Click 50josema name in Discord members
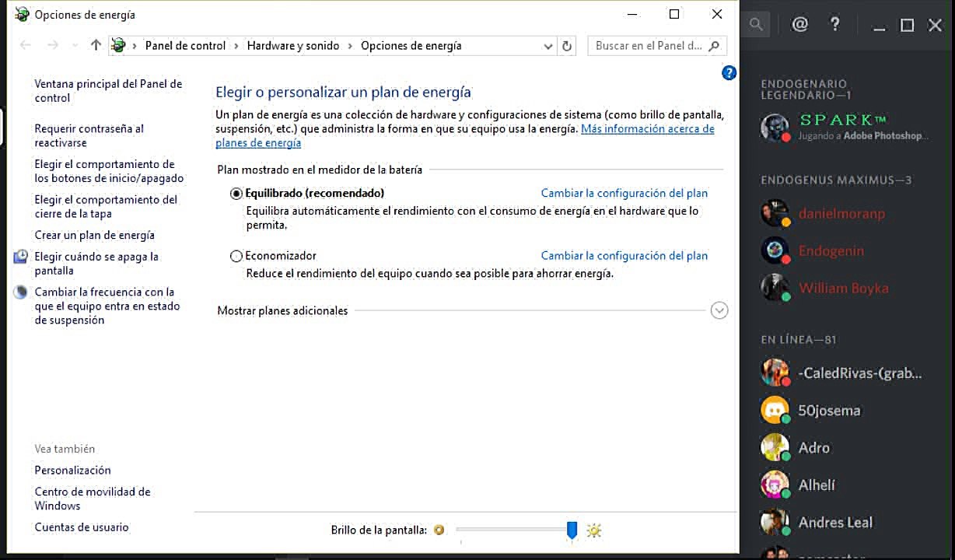 [x=829, y=410]
